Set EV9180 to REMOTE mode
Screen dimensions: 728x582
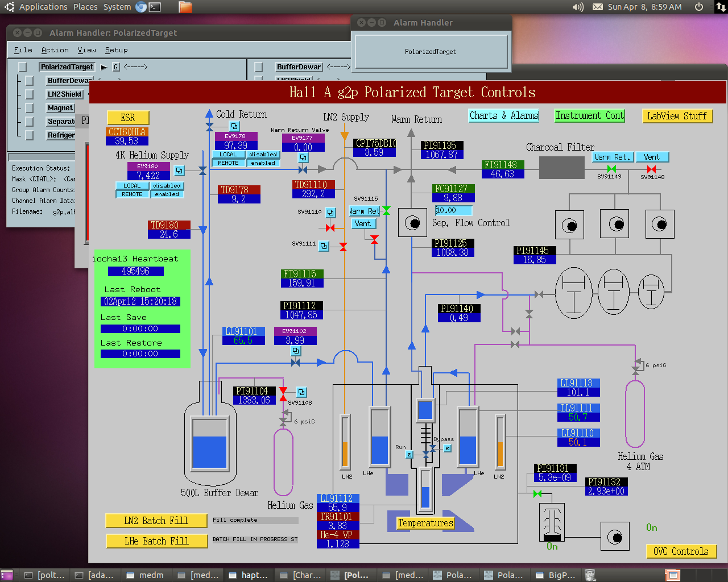[132, 194]
